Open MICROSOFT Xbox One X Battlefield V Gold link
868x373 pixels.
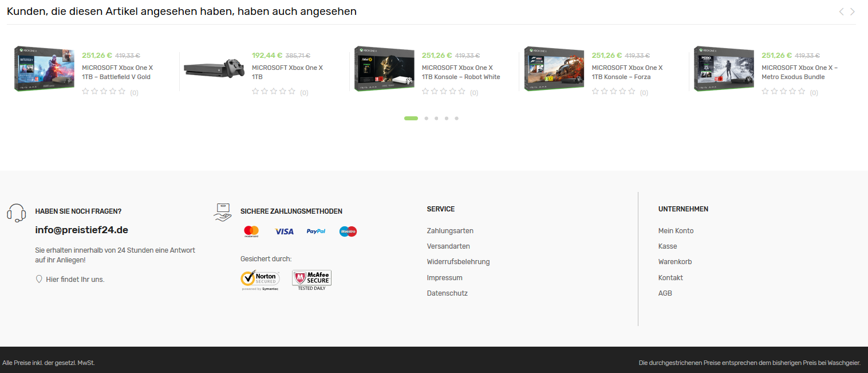117,72
